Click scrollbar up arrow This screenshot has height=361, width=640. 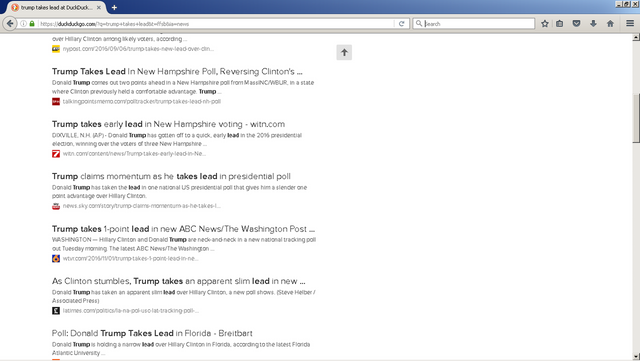click(636, 38)
